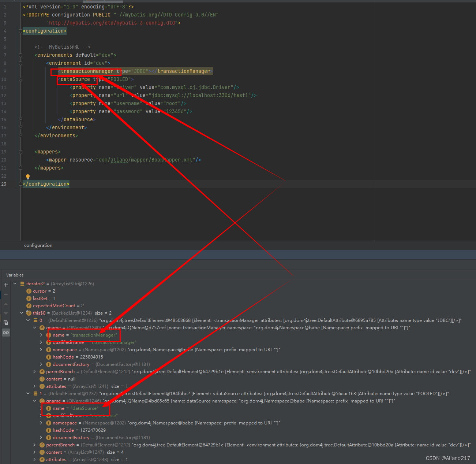Viewport: 476px width, 464px height.
Task: Click the intention lightbulb on line 22
Action: [27, 177]
